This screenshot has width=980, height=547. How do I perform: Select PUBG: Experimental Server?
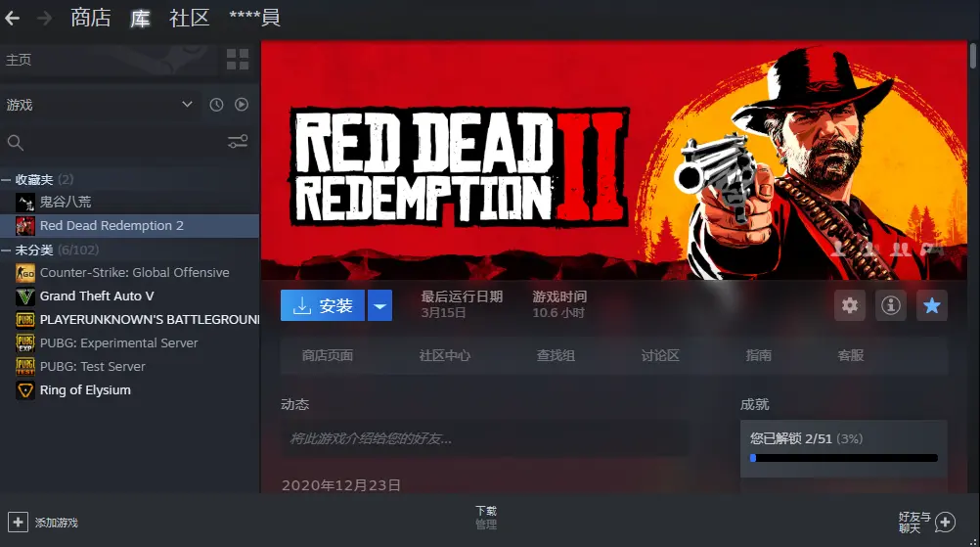click(129, 343)
